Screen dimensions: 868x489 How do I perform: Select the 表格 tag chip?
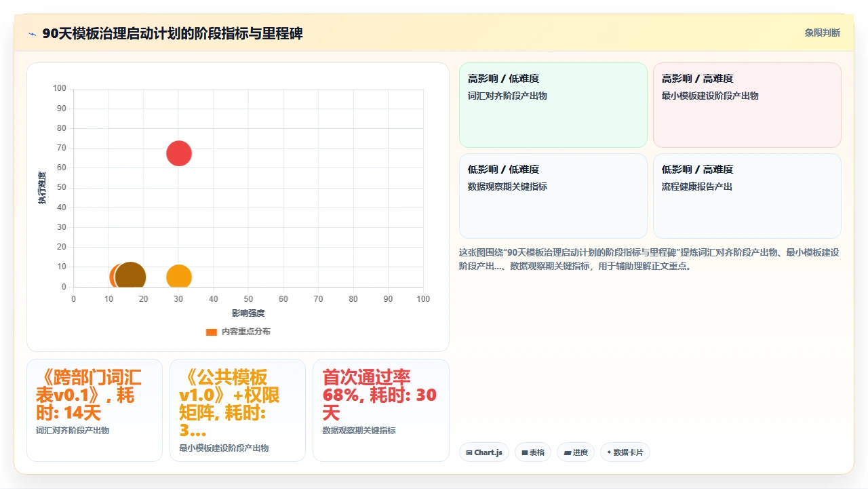533,452
